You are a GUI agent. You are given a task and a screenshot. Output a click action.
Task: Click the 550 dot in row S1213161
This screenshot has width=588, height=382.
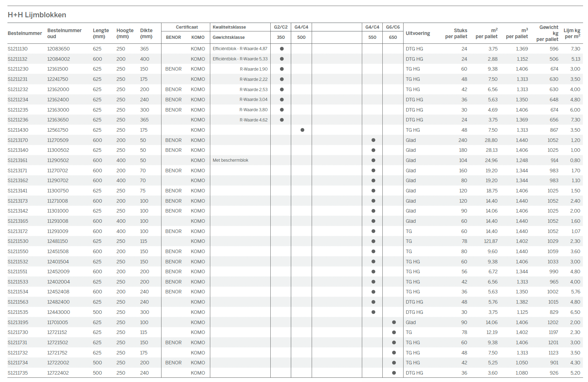pyautogui.click(x=373, y=160)
